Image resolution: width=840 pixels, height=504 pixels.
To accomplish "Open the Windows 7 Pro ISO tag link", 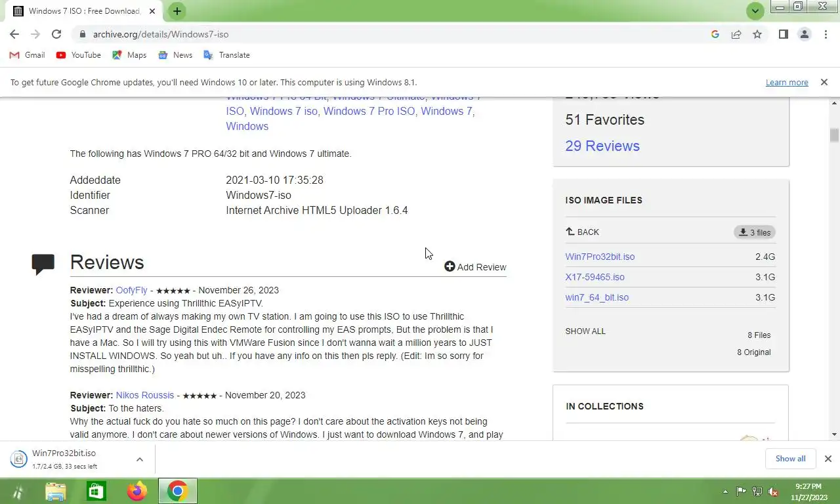I will [x=369, y=111].
